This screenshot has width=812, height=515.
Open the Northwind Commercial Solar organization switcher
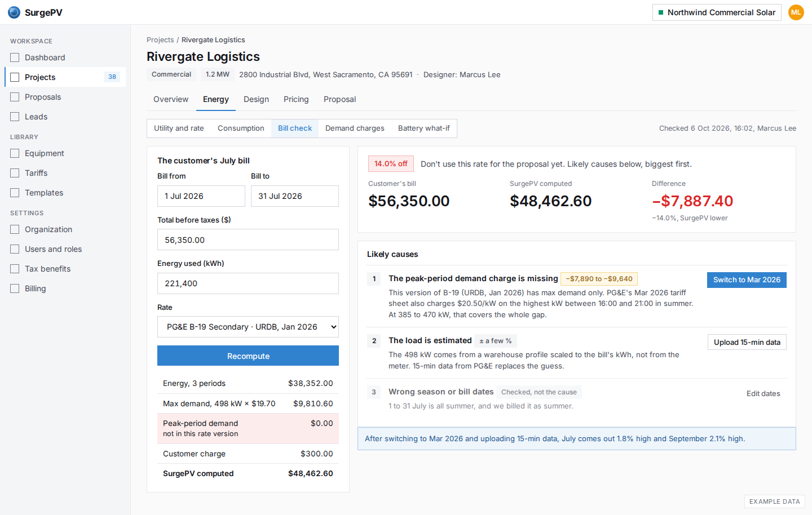(717, 12)
